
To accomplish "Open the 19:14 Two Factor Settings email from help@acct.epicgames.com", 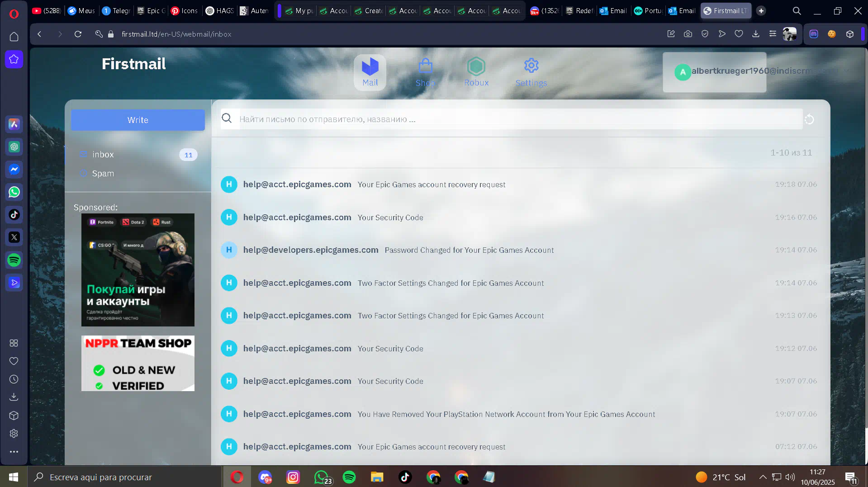I will pos(519,283).
